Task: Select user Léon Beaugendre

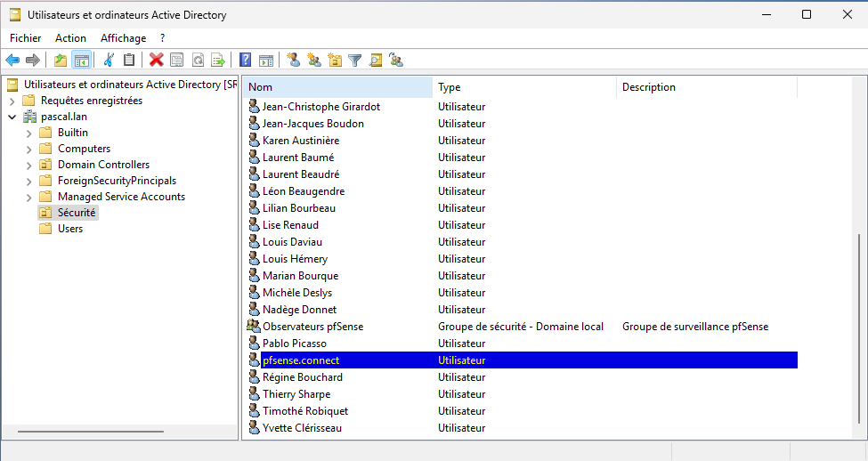Action: tap(304, 191)
